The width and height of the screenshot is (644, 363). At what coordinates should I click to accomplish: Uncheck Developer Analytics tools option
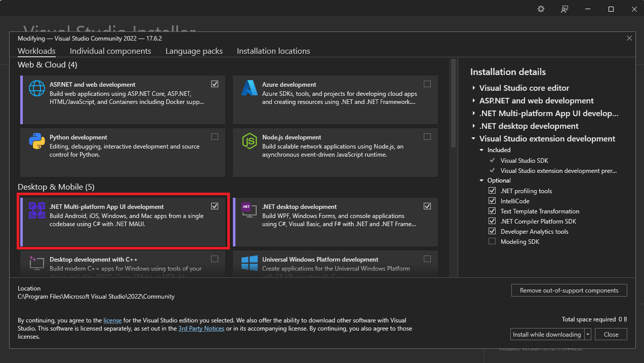pos(492,232)
